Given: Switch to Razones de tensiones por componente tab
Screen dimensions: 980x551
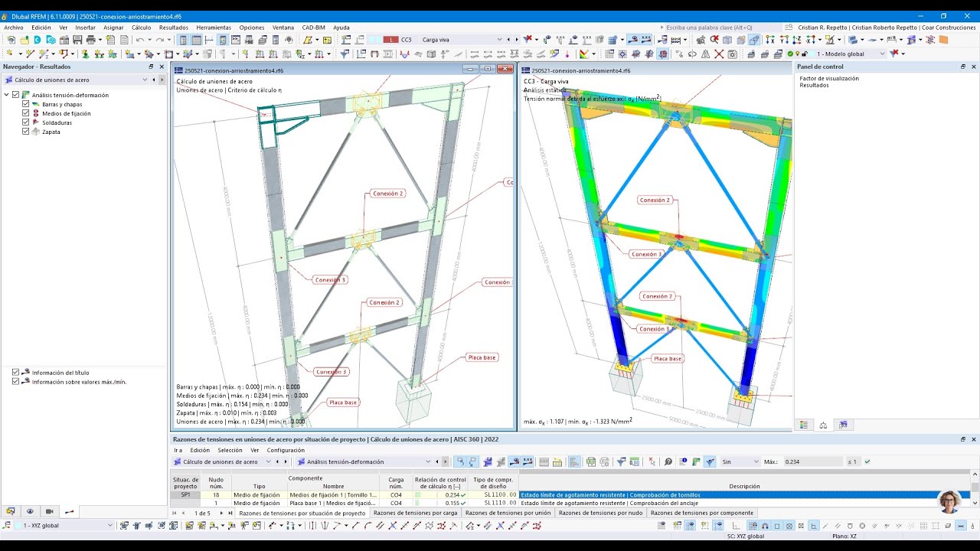Looking at the screenshot, I should coord(701,513).
